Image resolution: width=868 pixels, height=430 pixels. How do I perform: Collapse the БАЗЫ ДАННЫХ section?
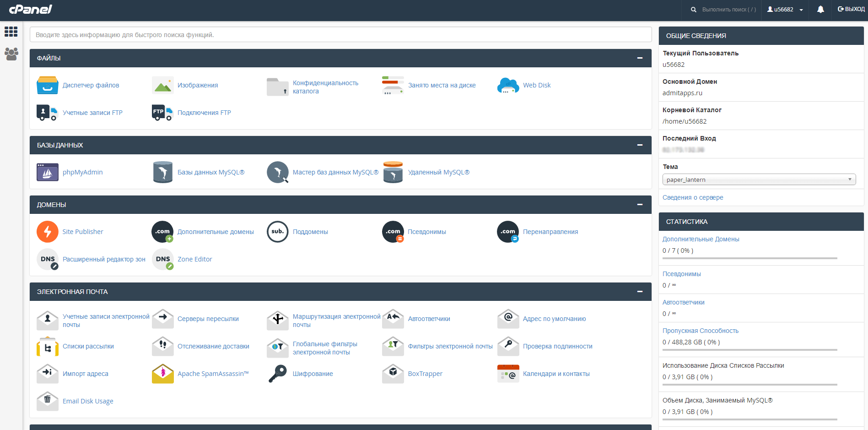[x=640, y=145]
